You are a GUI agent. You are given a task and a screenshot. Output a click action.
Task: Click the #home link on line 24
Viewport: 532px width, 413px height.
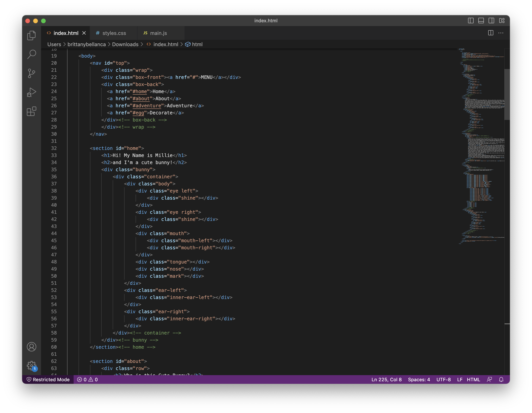coord(140,91)
